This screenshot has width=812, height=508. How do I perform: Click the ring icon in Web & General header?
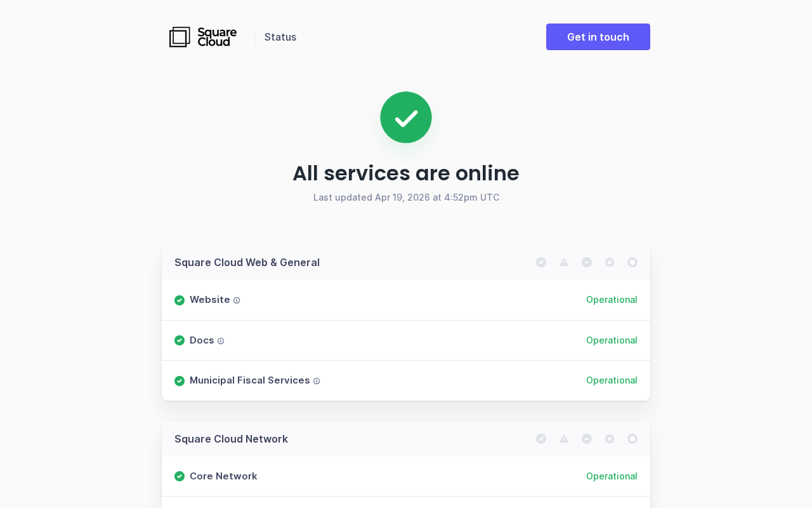click(632, 262)
